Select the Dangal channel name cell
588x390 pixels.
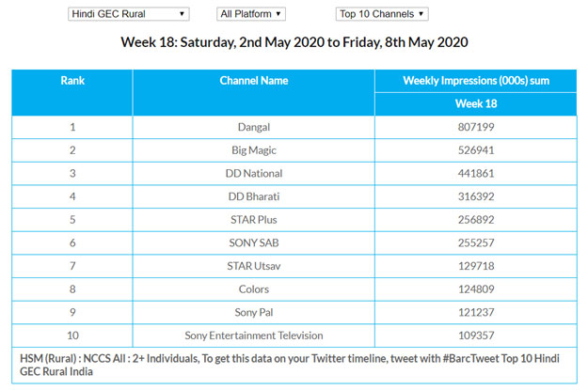point(253,126)
